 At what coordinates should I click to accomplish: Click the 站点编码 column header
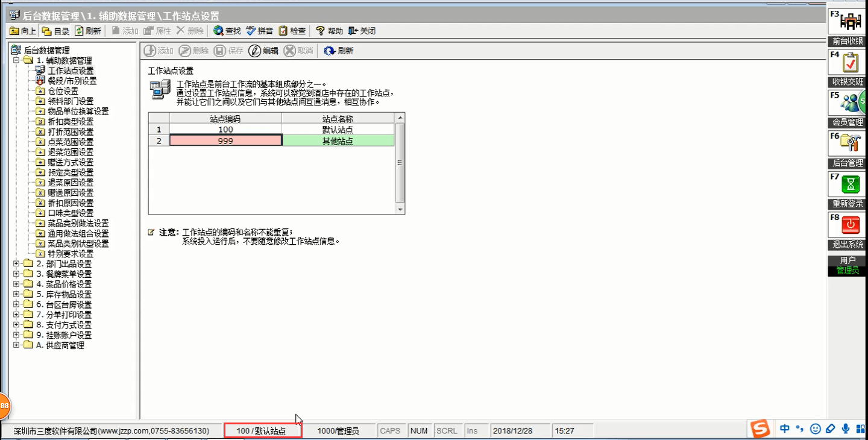(x=225, y=119)
